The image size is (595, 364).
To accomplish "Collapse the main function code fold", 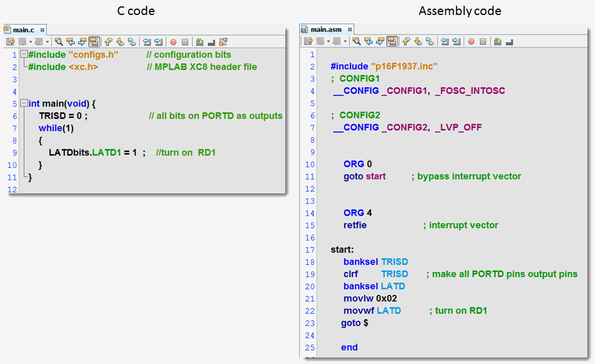I will pyautogui.click(x=22, y=103).
